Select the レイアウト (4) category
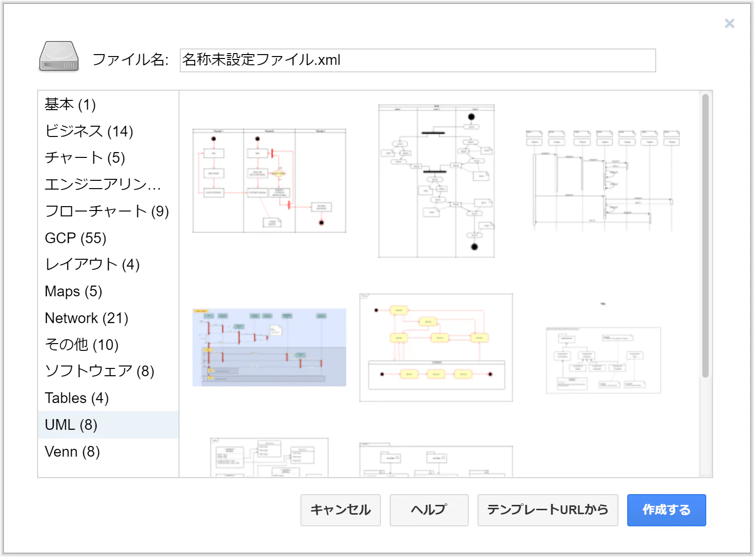 pyautogui.click(x=108, y=265)
